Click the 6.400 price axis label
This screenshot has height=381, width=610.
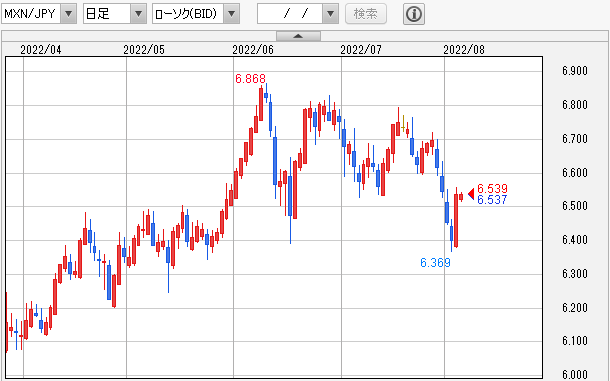tap(575, 240)
